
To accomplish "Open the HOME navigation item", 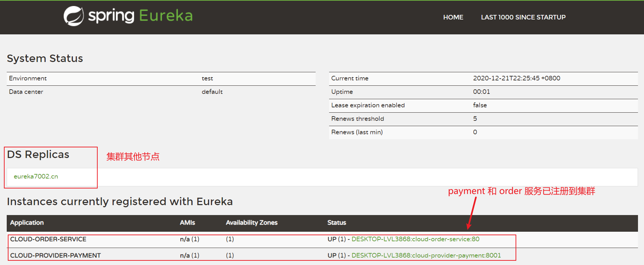I will (453, 17).
